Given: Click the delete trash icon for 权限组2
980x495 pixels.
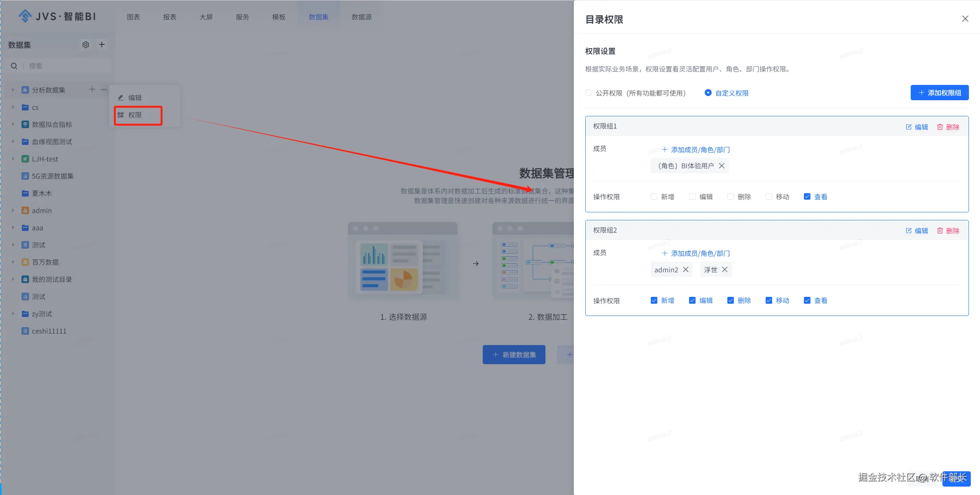Looking at the screenshot, I should (x=948, y=231).
